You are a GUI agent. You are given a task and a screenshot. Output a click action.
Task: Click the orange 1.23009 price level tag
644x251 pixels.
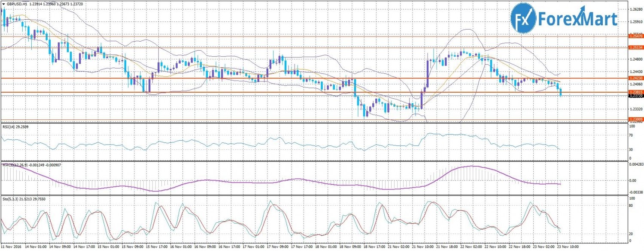tap(635, 119)
